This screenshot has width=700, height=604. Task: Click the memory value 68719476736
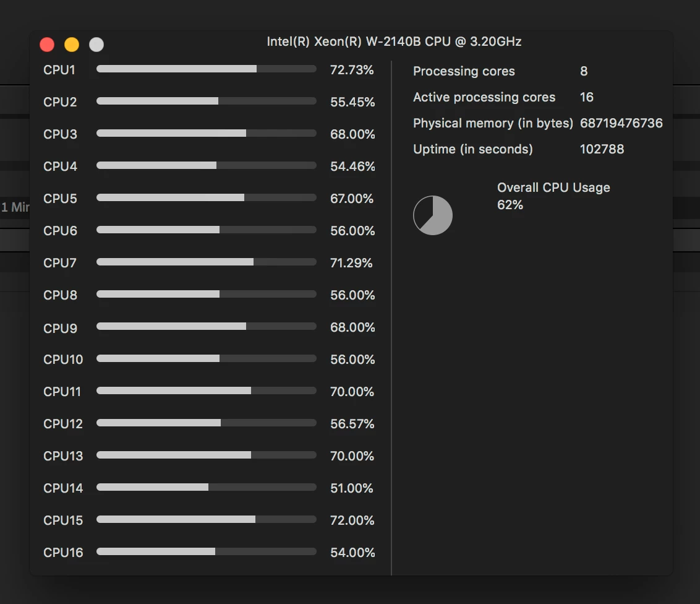pyautogui.click(x=621, y=123)
